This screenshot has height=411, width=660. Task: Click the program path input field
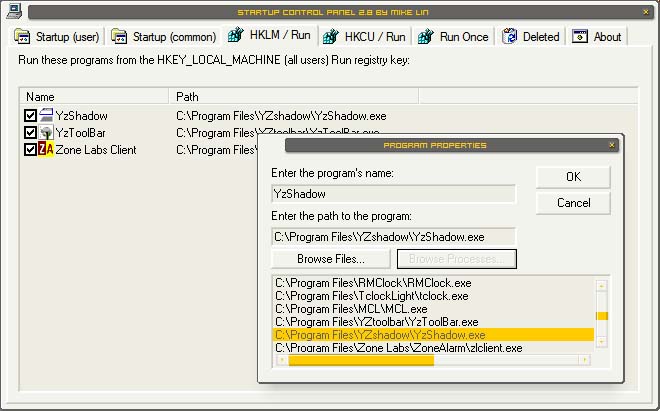pyautogui.click(x=394, y=237)
